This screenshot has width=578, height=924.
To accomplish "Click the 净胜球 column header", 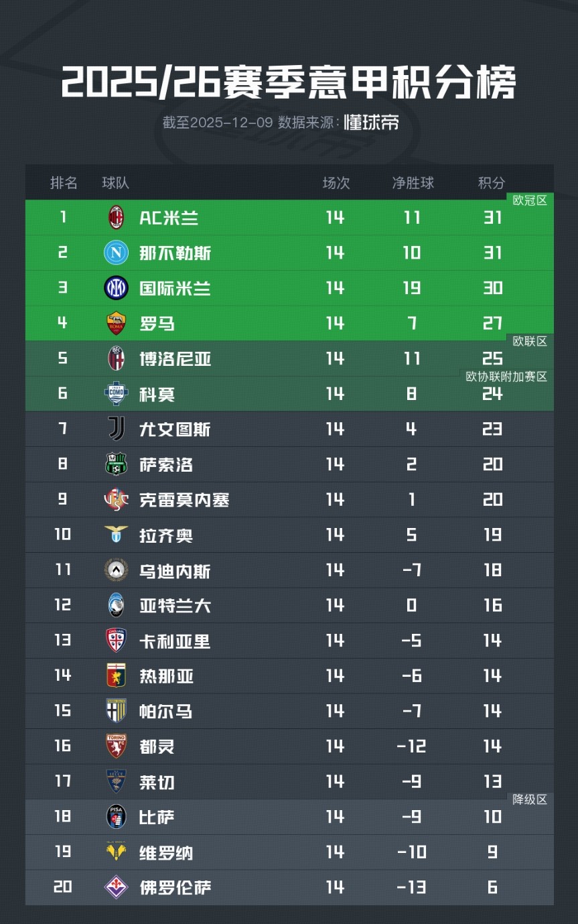I will coord(413,182).
